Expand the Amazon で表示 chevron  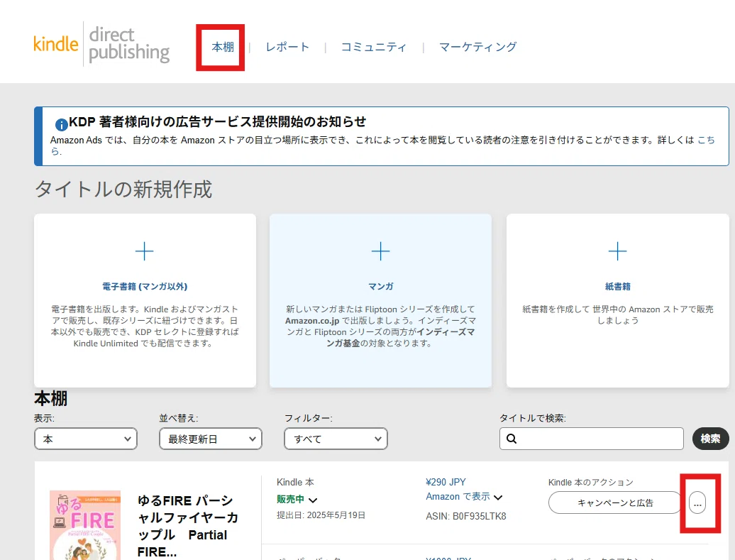(498, 497)
